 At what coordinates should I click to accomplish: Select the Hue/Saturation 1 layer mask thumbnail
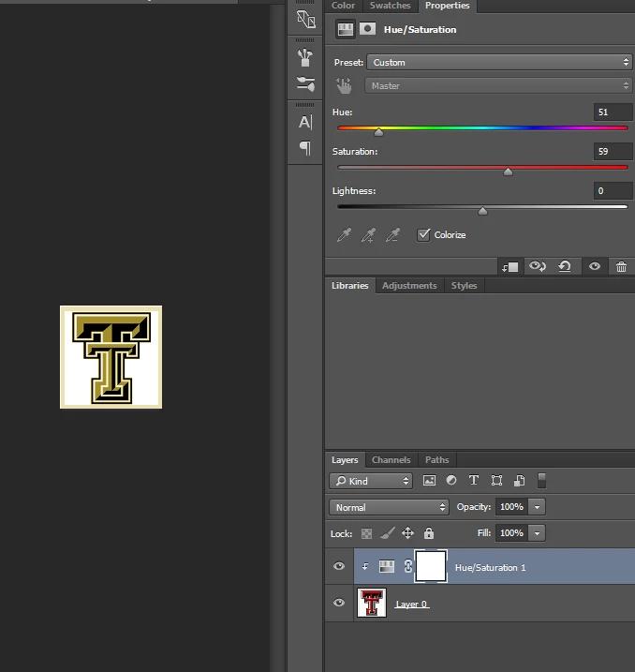click(x=431, y=566)
